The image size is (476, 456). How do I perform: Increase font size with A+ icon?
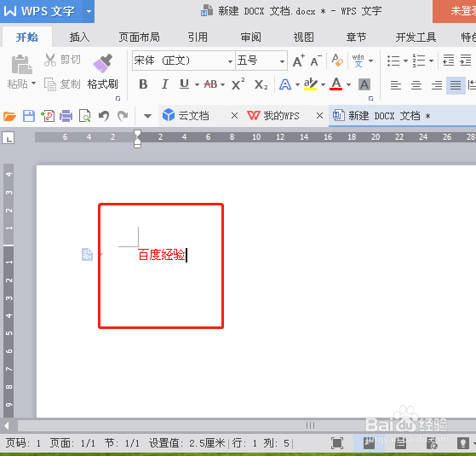(x=299, y=61)
